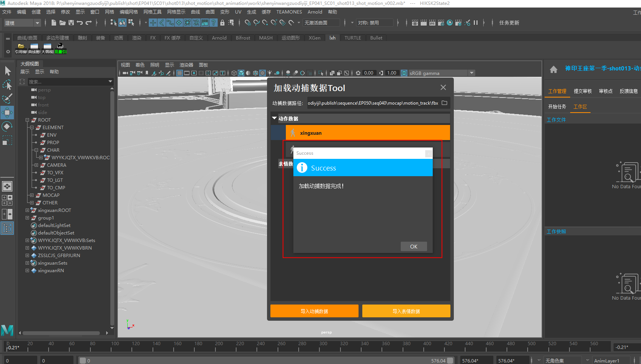Expand the MOCAP group in the outliner
This screenshot has width=641, height=364.
32,195
